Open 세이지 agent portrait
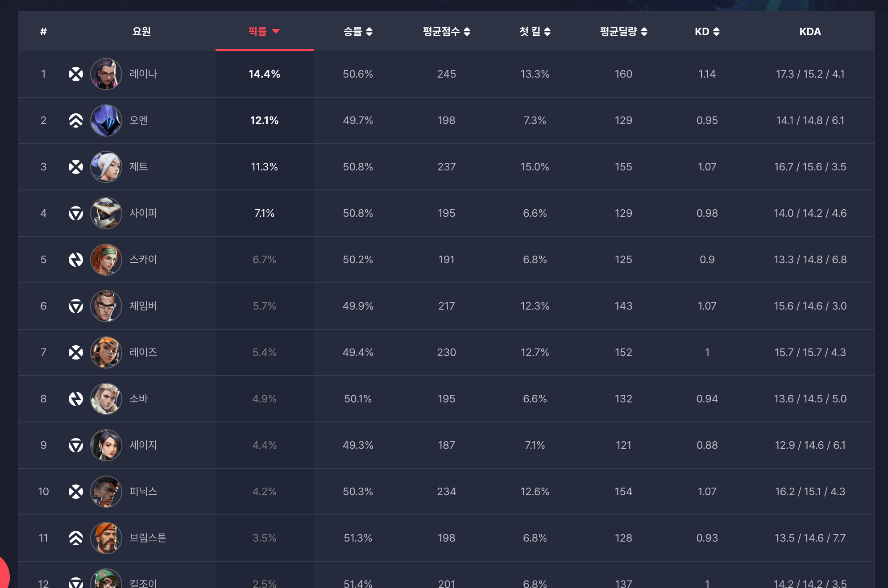Screen dimensions: 888x588 coord(106,445)
